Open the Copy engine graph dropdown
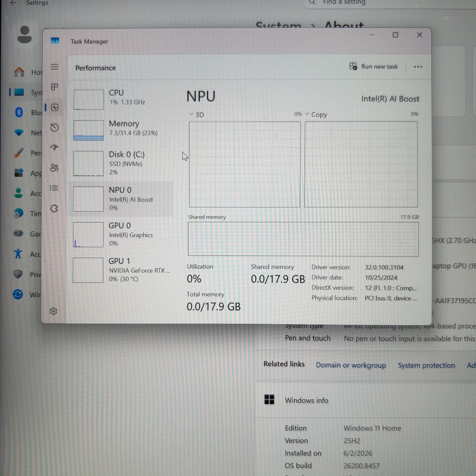This screenshot has height=476, width=476. coord(316,115)
